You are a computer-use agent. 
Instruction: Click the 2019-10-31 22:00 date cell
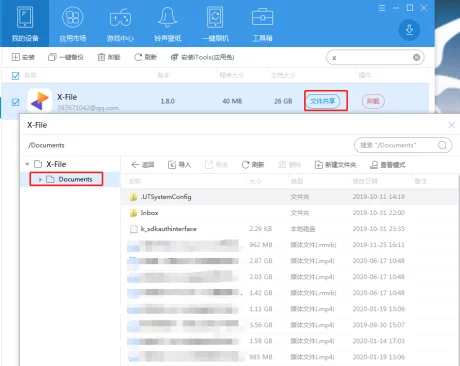(379, 213)
